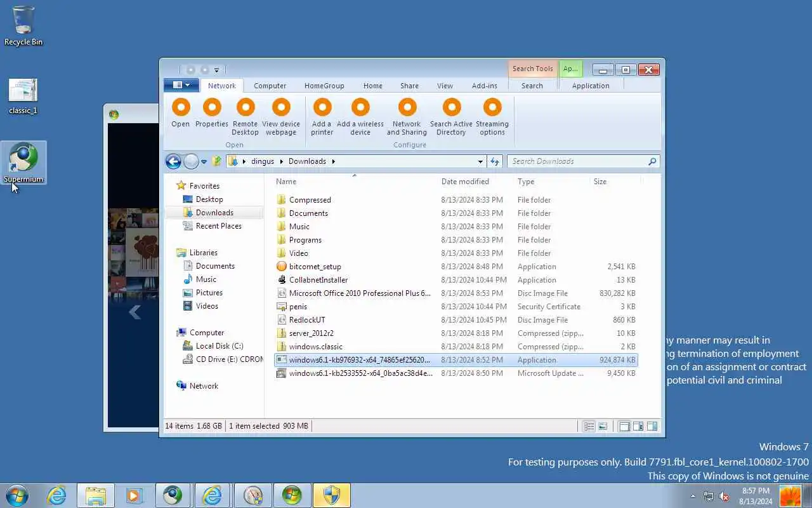This screenshot has width=812, height=508.
Task: Open the Search tools tab
Action: 532,86
